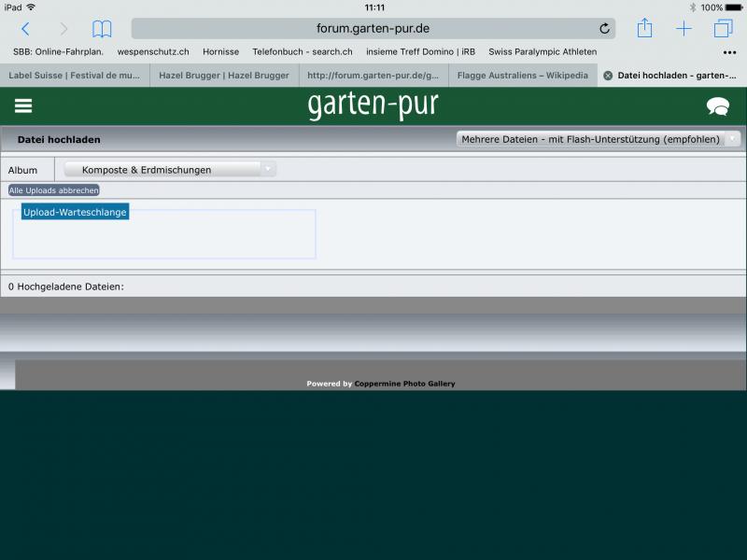Open the chat bubbles icon in header
The height and width of the screenshot is (560, 747).
pyautogui.click(x=717, y=106)
